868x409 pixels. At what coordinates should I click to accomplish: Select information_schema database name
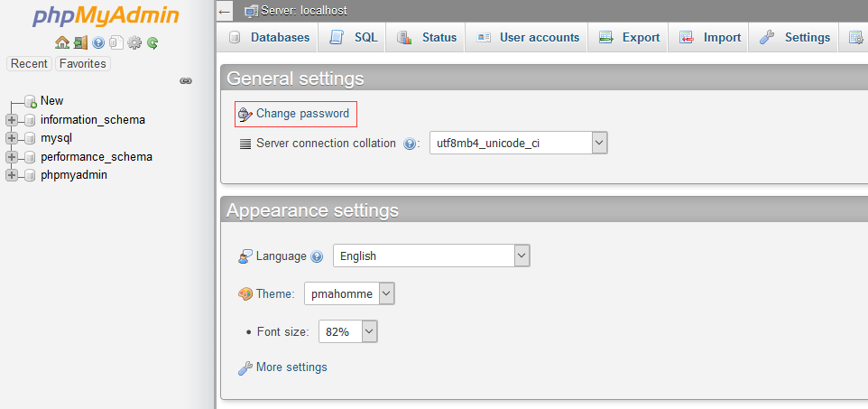coord(93,120)
